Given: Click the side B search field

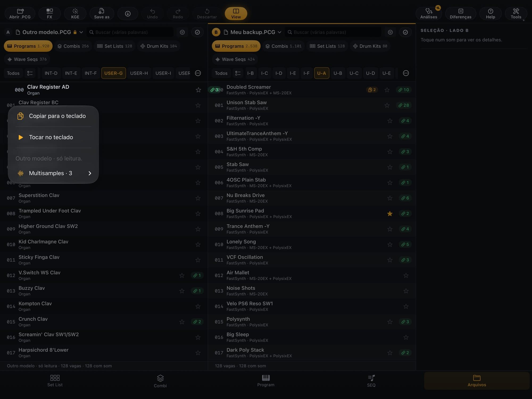Looking at the screenshot, I should 333,32.
